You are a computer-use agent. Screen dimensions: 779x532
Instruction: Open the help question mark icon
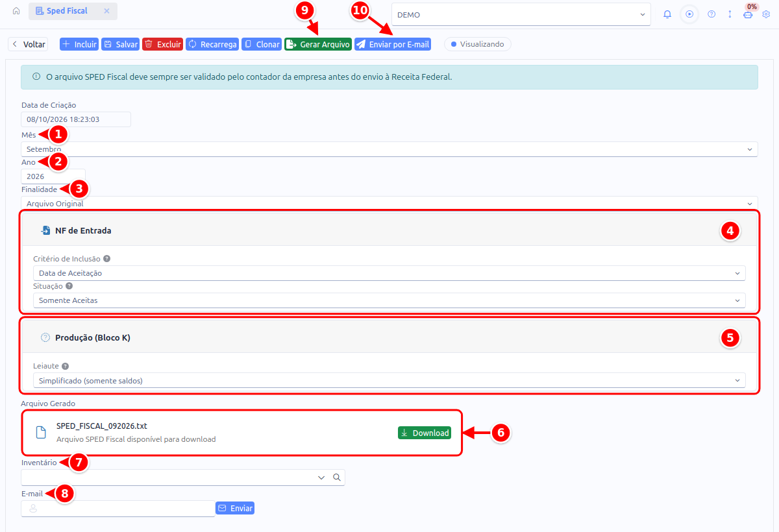pos(711,14)
